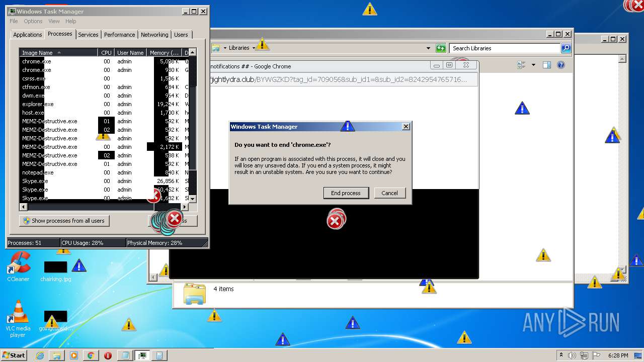Select the Processes tab
The width and height of the screenshot is (644, 362).
click(x=60, y=34)
